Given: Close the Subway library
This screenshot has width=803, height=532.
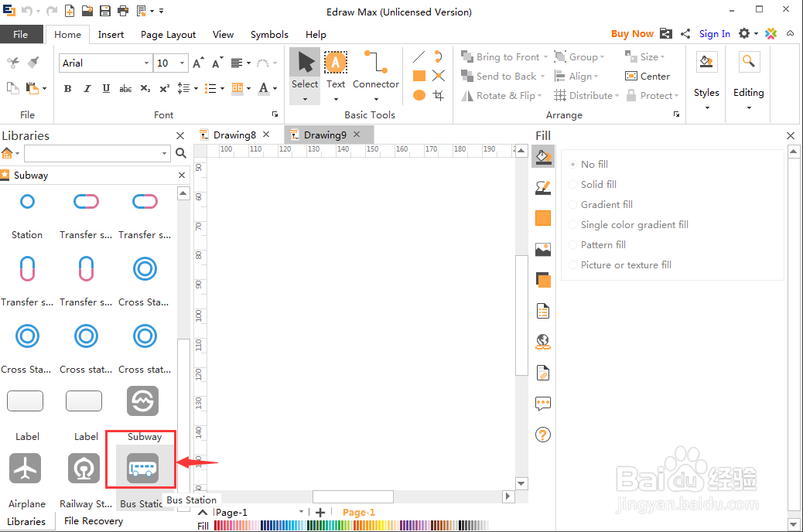Looking at the screenshot, I should 182,175.
